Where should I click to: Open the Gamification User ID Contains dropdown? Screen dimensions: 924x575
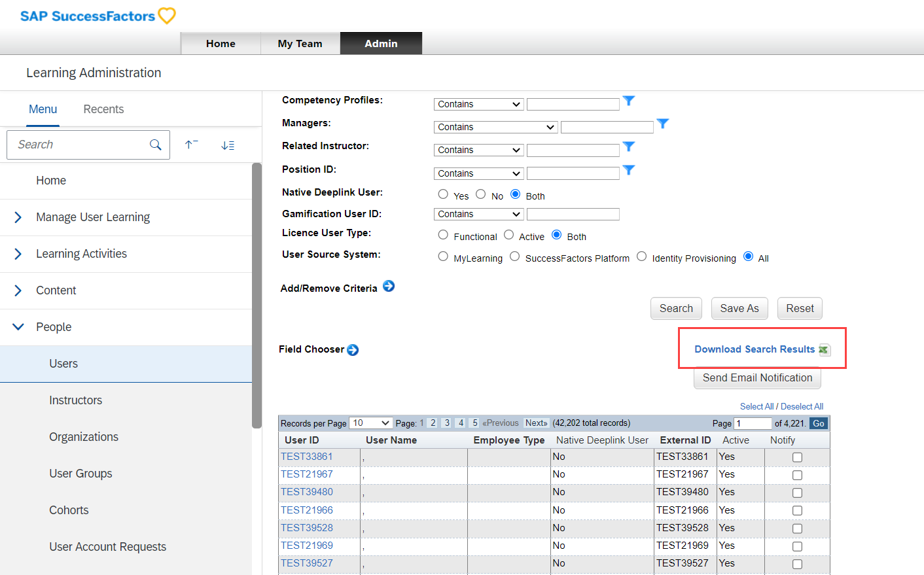(478, 214)
